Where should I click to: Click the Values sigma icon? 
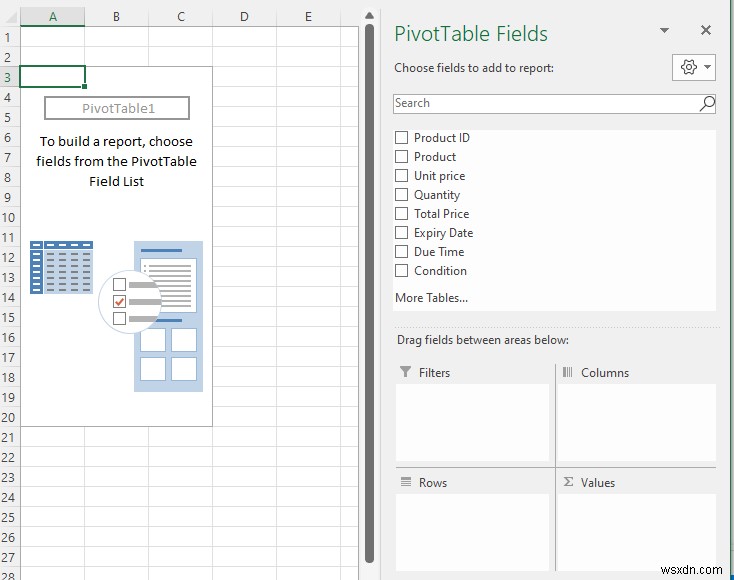tap(568, 482)
